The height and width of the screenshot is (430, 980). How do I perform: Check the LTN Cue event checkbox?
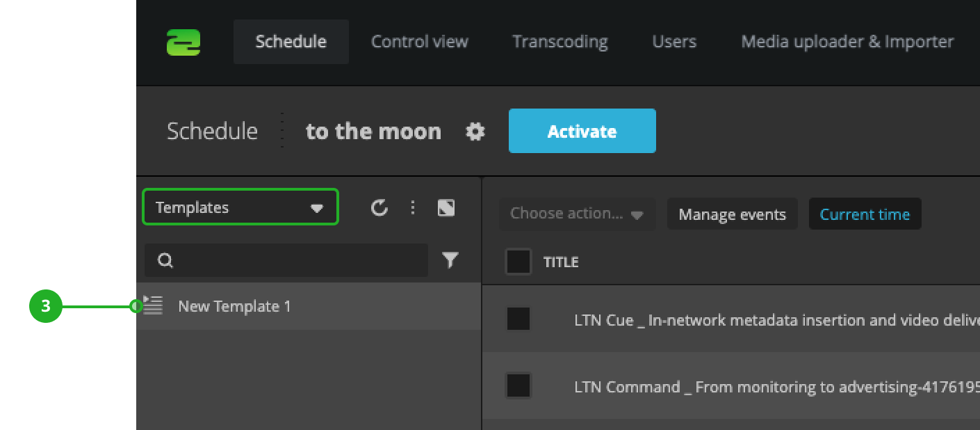tap(518, 319)
